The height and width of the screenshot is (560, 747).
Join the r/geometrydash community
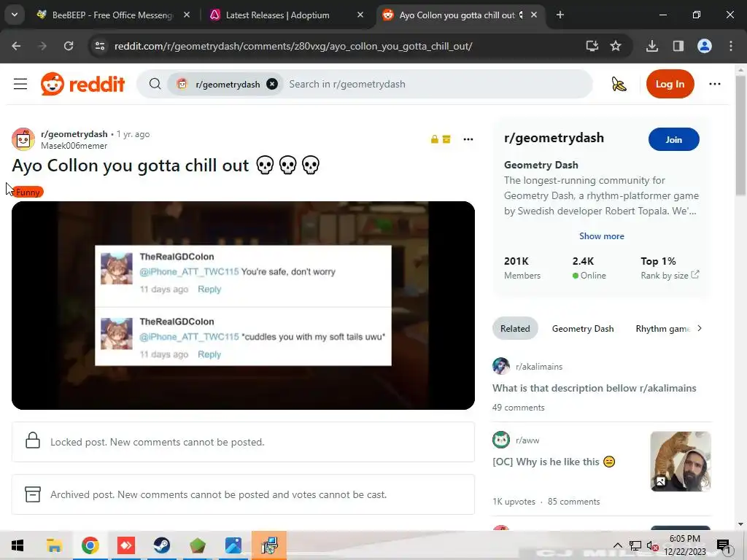[673, 139]
